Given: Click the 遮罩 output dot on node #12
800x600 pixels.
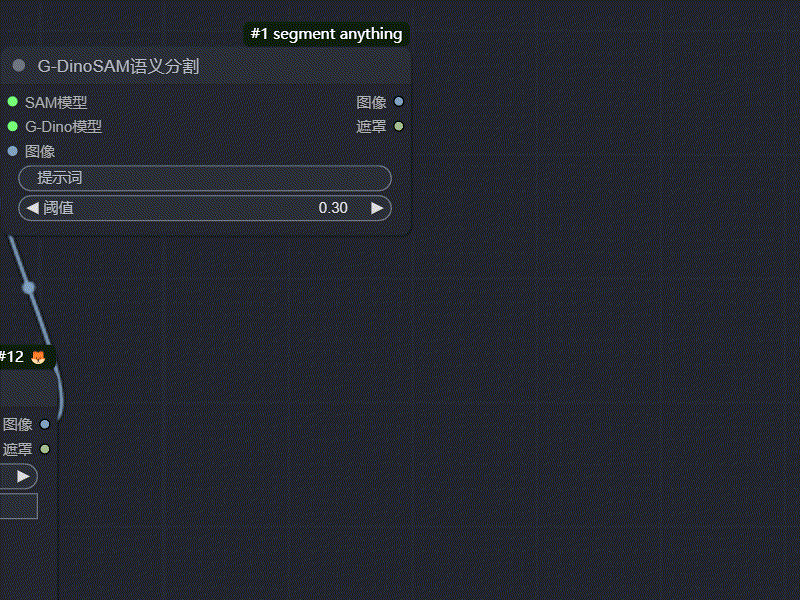Looking at the screenshot, I should [45, 449].
